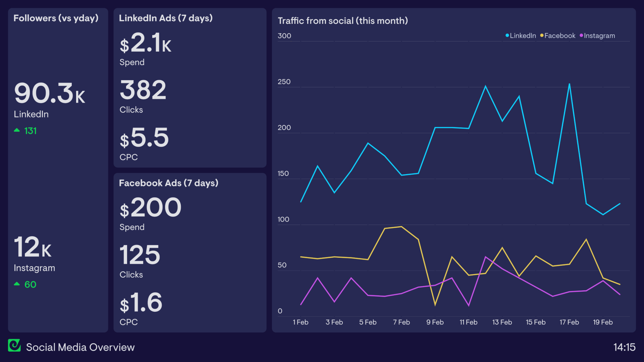
Task: Click the Facebook legend dot
Action: tap(542, 36)
